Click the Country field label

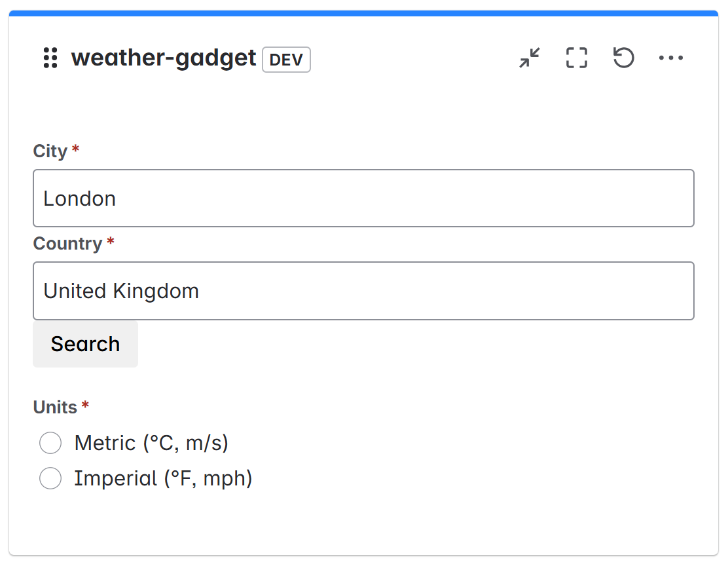[x=67, y=244]
